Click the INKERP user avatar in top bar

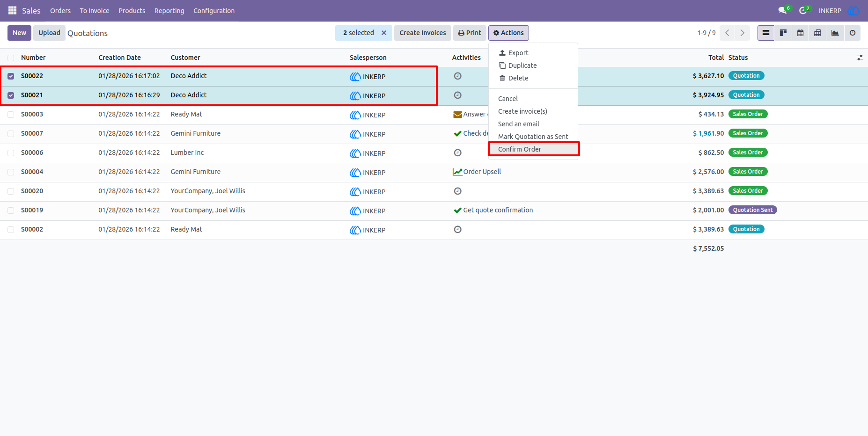853,10
